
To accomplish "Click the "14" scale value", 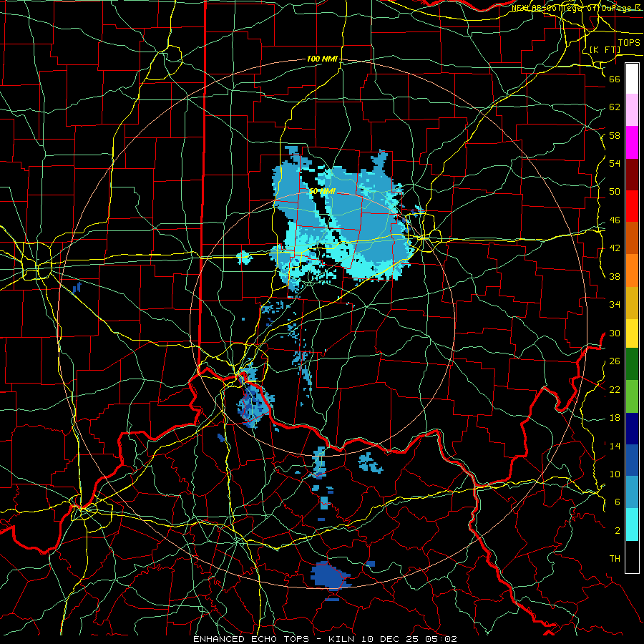I will pyautogui.click(x=615, y=446).
